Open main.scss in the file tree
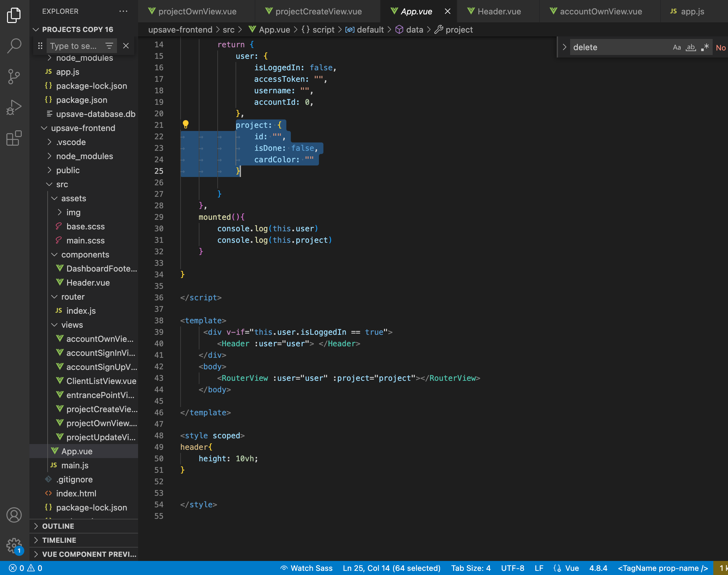 click(85, 240)
